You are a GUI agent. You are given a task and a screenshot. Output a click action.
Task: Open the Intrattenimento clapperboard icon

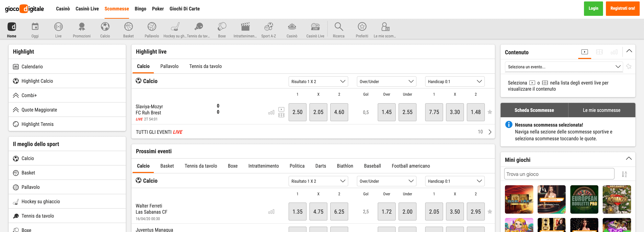coord(245,27)
